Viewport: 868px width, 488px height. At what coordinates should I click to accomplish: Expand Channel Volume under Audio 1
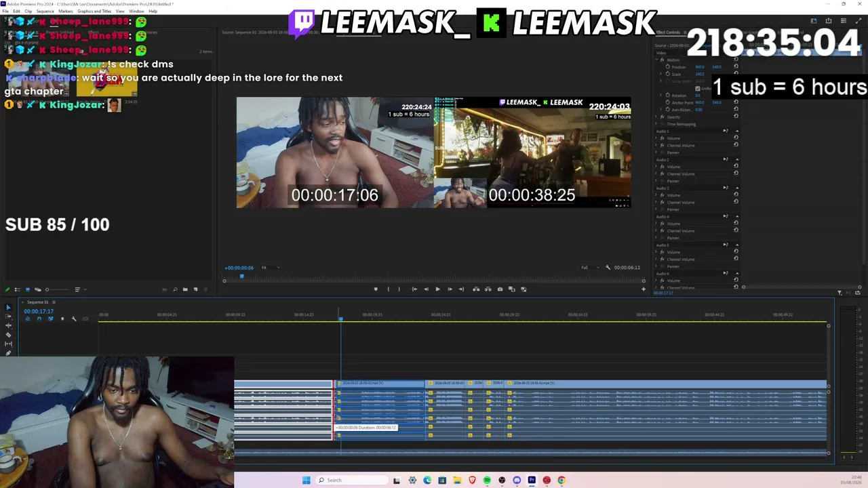click(656, 146)
